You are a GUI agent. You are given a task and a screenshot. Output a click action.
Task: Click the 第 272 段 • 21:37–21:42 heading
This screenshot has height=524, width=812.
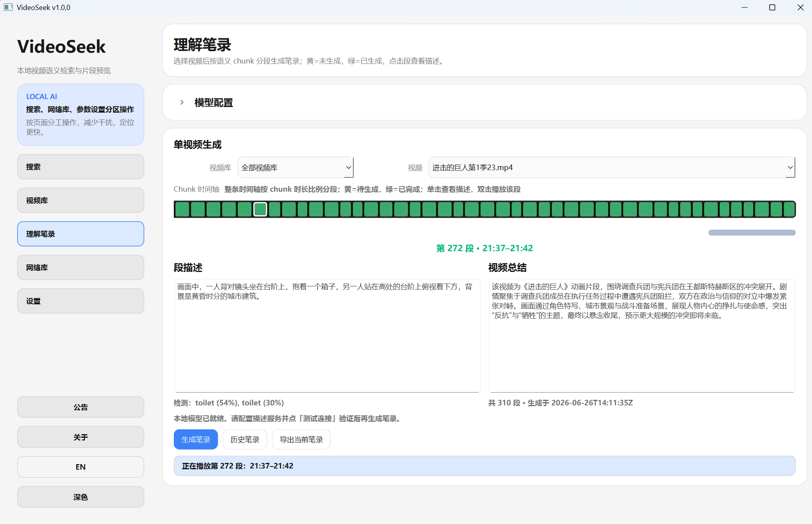(484, 248)
